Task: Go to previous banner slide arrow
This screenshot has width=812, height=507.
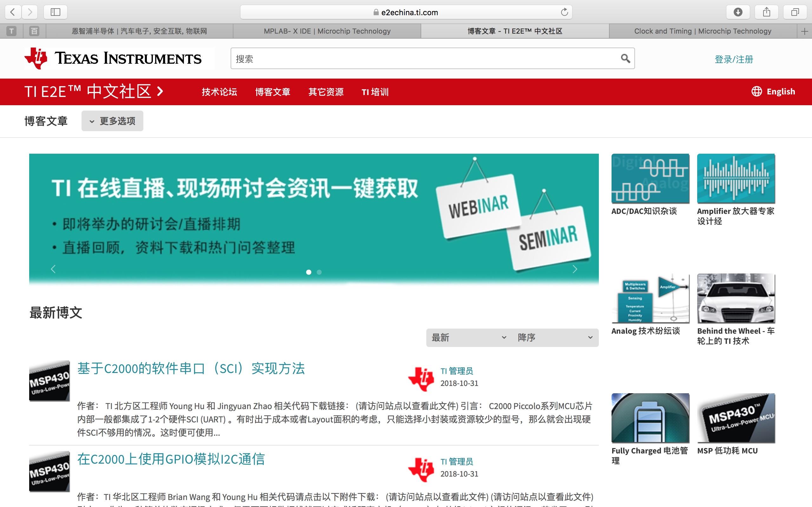Action: [53, 269]
